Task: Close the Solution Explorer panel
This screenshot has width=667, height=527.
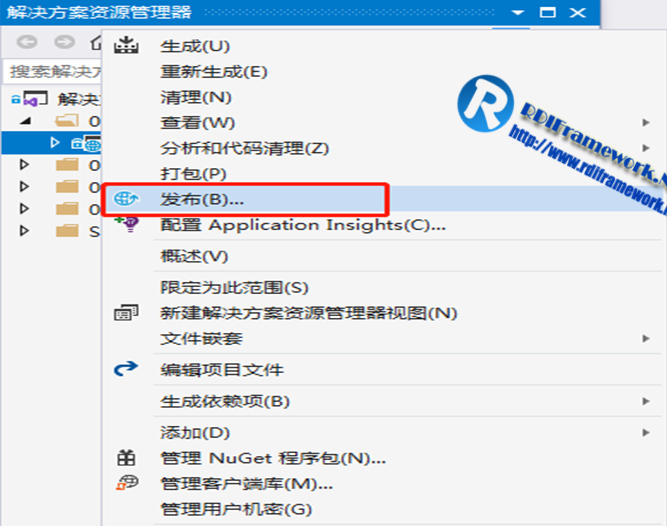Action: click(578, 12)
